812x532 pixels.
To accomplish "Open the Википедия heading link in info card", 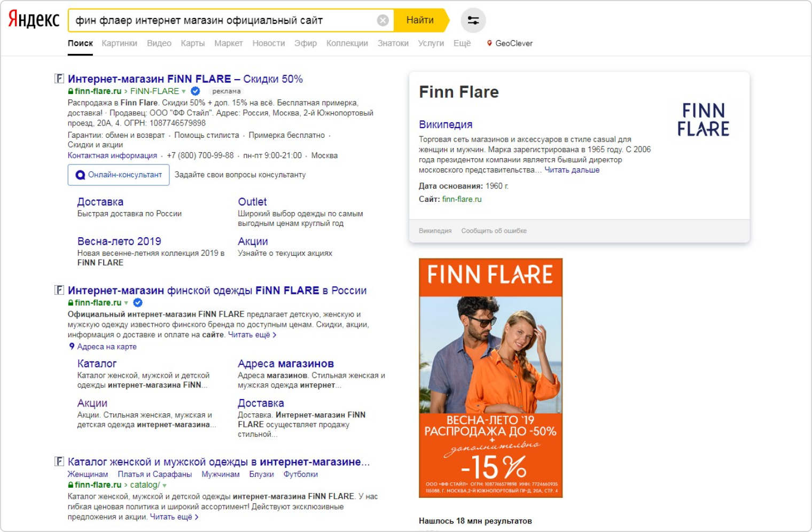I will (x=446, y=124).
